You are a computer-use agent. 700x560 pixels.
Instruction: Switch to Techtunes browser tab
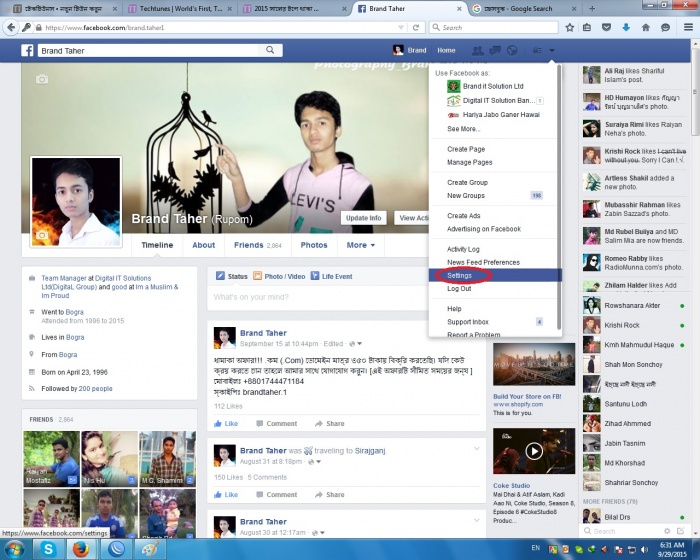[x=181, y=8]
